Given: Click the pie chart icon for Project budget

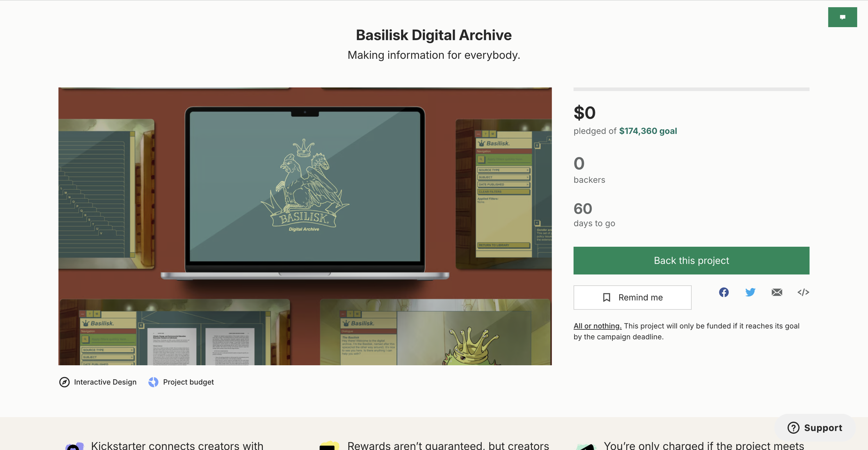Looking at the screenshot, I should [153, 382].
